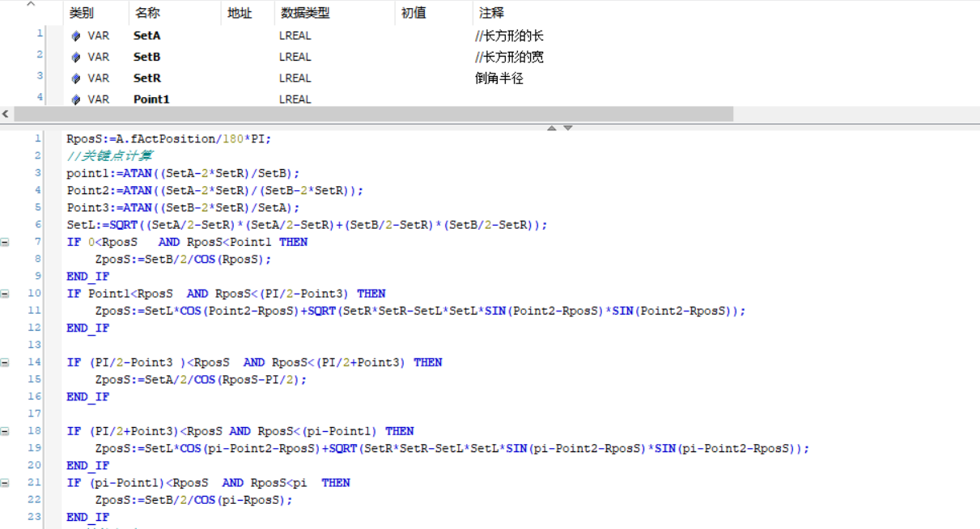Click the code line starting with Point3:=ATAN

pyautogui.click(x=183, y=207)
